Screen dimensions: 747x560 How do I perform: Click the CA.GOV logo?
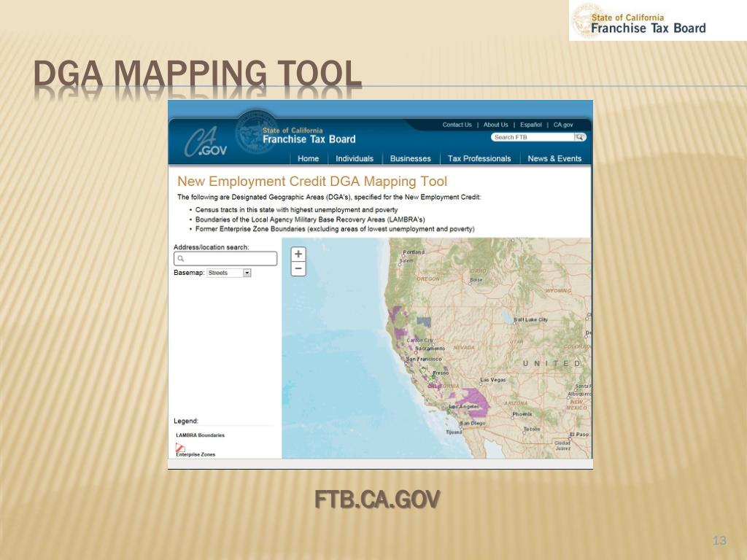(x=205, y=142)
